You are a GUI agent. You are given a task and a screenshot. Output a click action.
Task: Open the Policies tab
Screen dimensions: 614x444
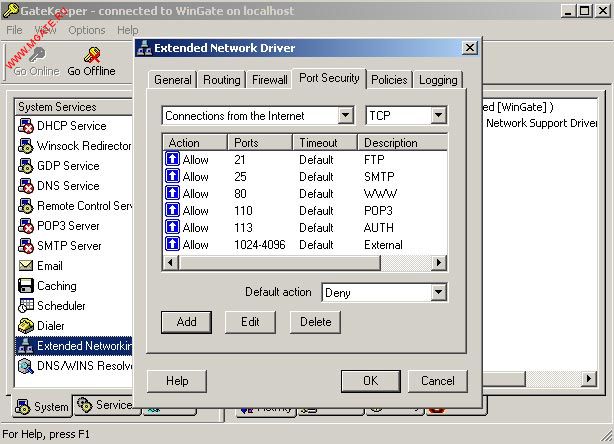pos(389,80)
